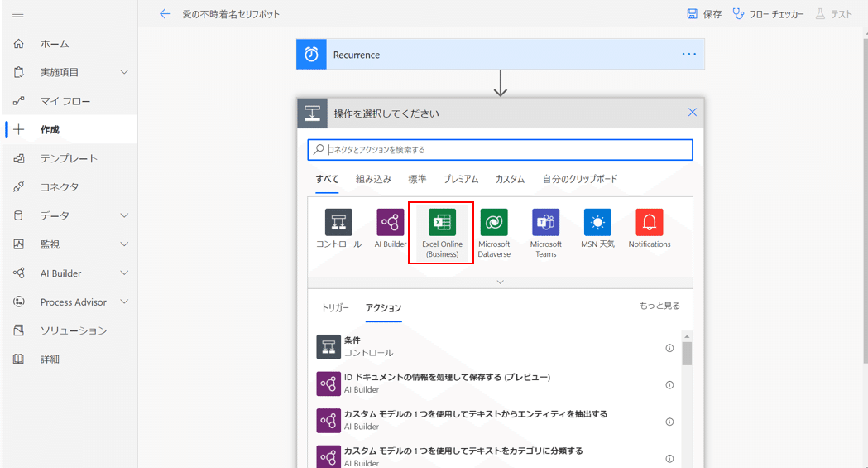This screenshot has width=868, height=468.
Task: Click the もっと見る link
Action: [659, 306]
